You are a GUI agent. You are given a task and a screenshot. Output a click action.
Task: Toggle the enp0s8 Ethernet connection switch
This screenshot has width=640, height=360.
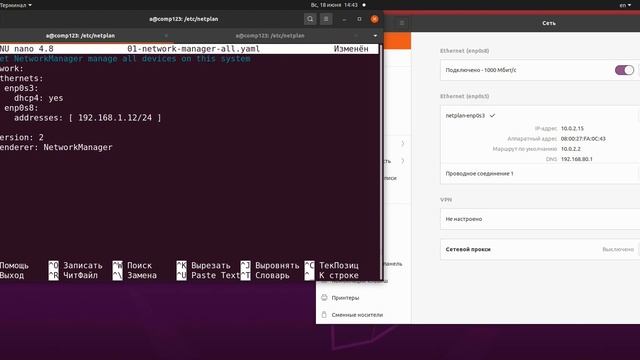pyautogui.click(x=624, y=70)
